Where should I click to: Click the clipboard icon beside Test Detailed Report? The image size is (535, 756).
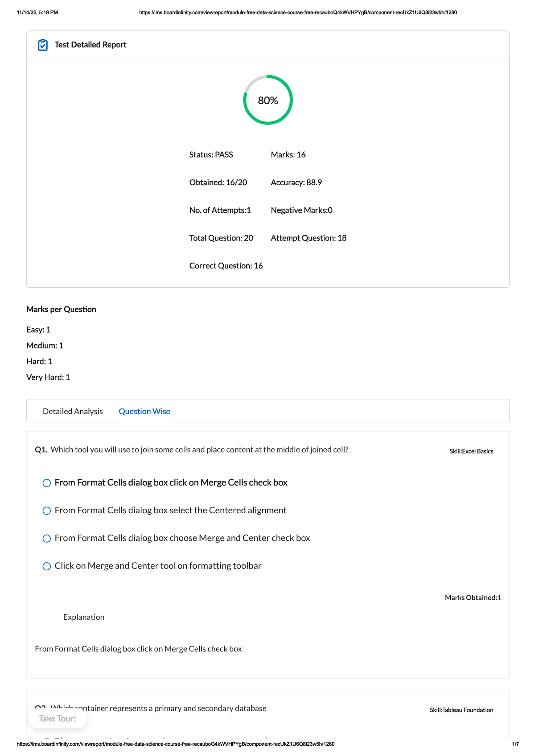[x=43, y=45]
